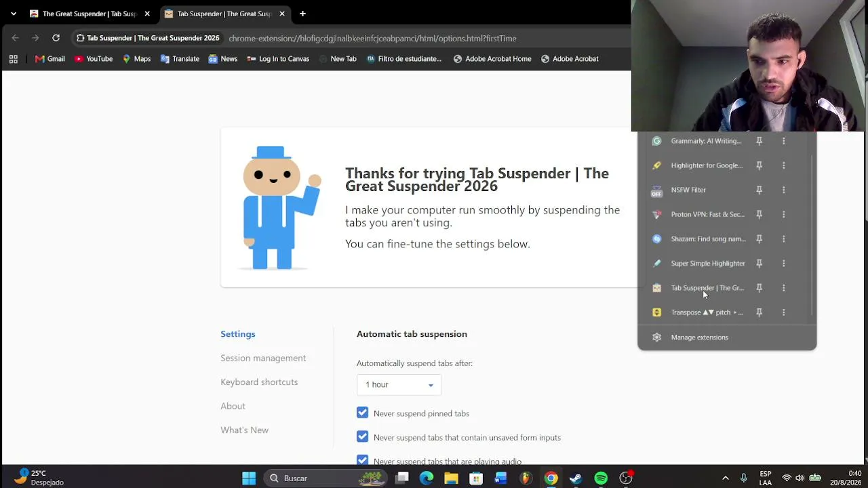Open File Explorer from taskbar
The image size is (868, 488).
pos(451,479)
